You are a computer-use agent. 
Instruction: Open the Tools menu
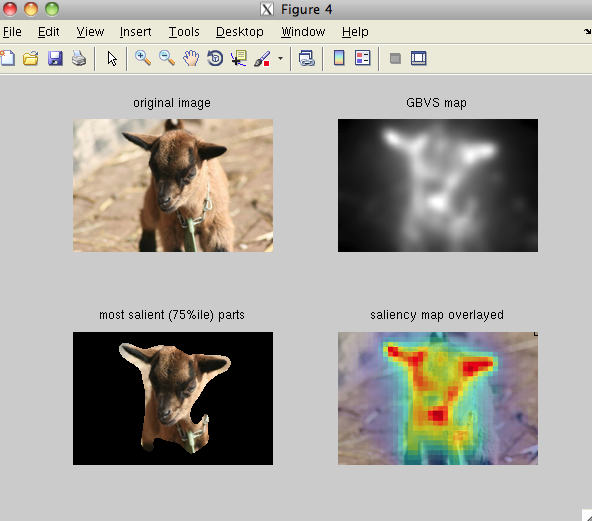(184, 32)
